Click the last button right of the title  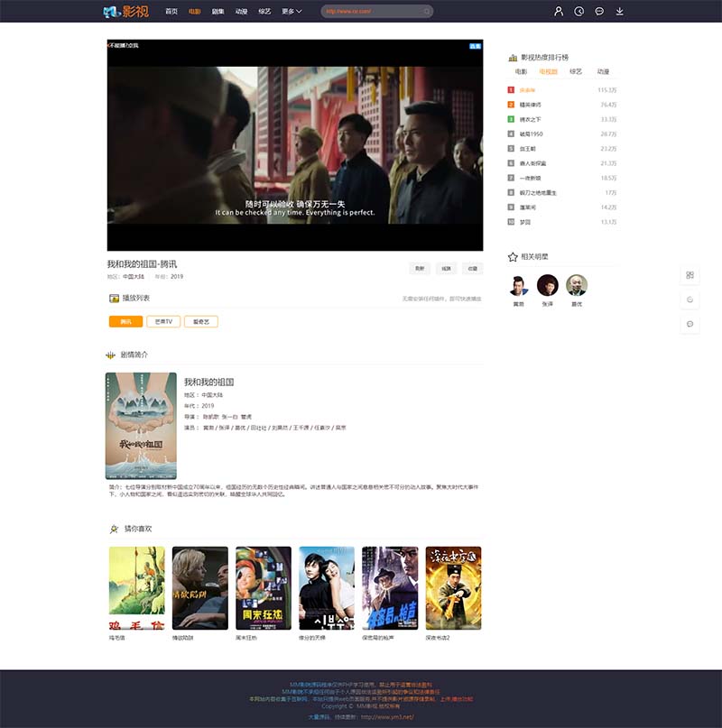coord(473,268)
